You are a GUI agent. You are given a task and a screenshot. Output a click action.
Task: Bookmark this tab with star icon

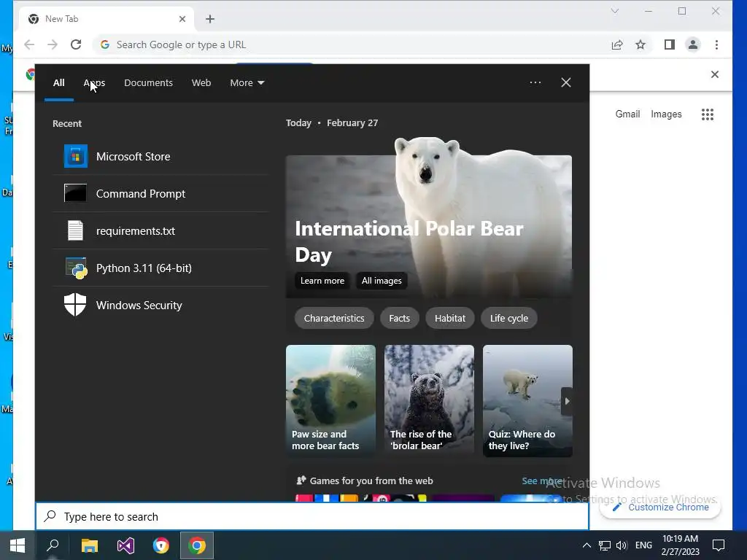(x=640, y=44)
